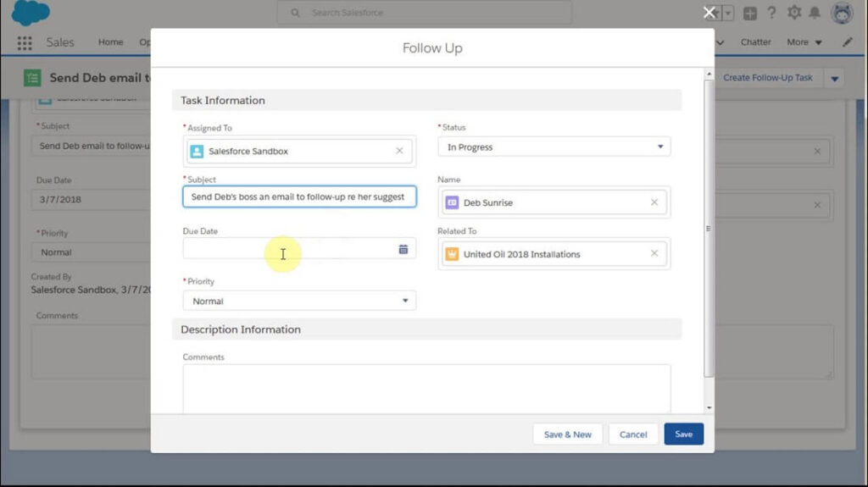Open the global actions plus icon
This screenshot has width=868, height=487.
(x=749, y=14)
